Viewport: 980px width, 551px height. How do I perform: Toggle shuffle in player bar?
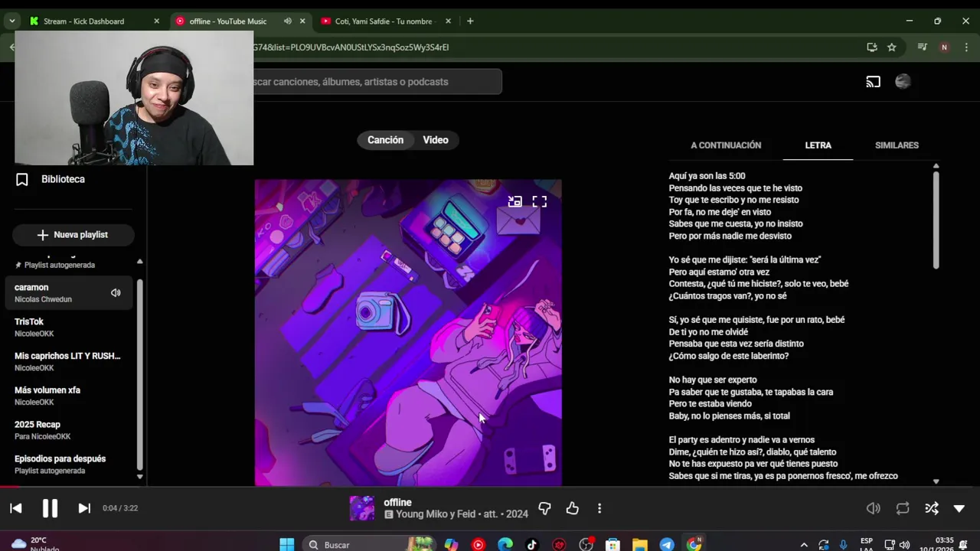pyautogui.click(x=932, y=508)
